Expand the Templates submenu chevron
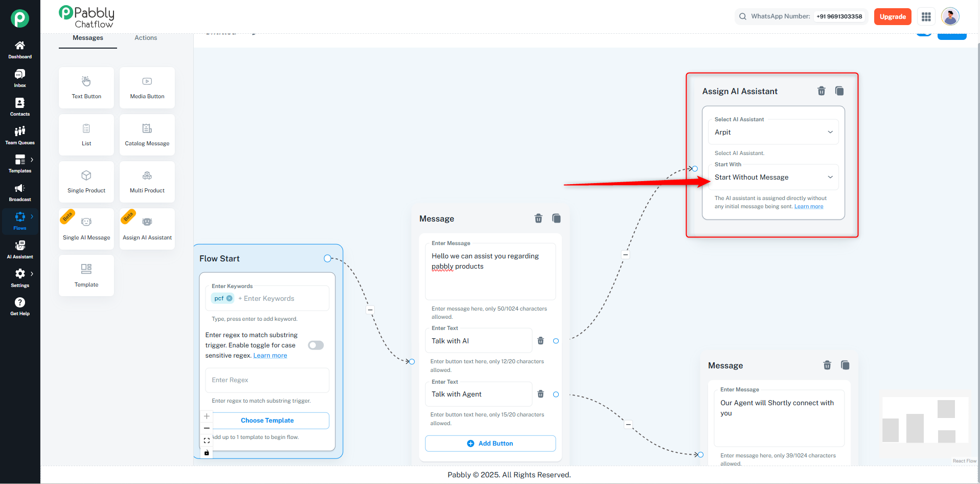This screenshot has height=484, width=980. pos(32,160)
